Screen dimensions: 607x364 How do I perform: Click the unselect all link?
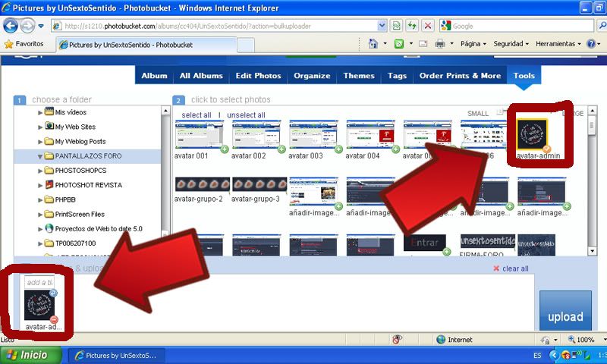pos(246,115)
